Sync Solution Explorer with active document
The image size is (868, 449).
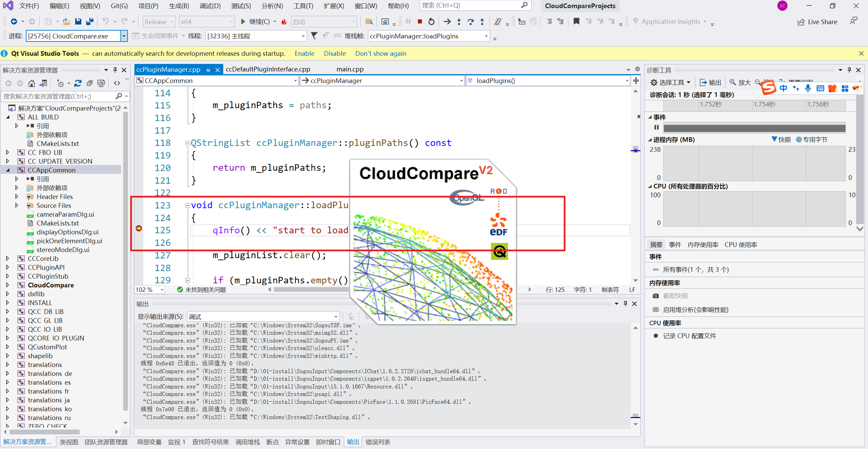point(78,83)
